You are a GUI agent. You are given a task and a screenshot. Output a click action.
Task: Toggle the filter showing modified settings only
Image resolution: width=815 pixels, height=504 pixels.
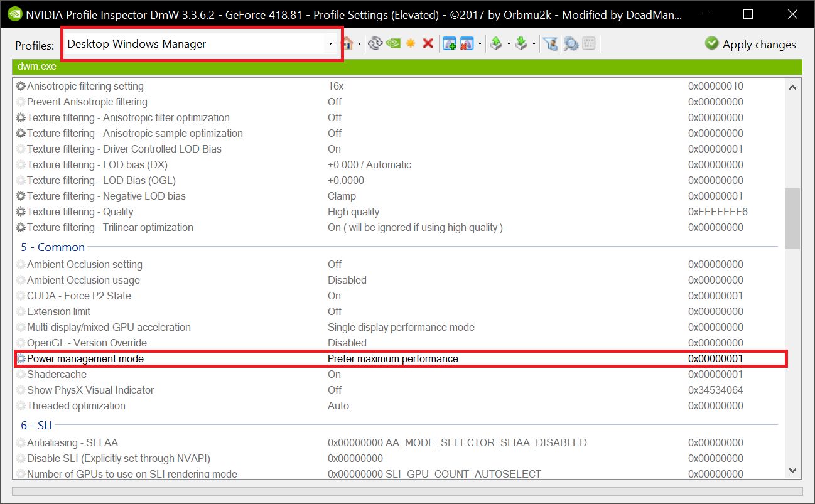(551, 43)
